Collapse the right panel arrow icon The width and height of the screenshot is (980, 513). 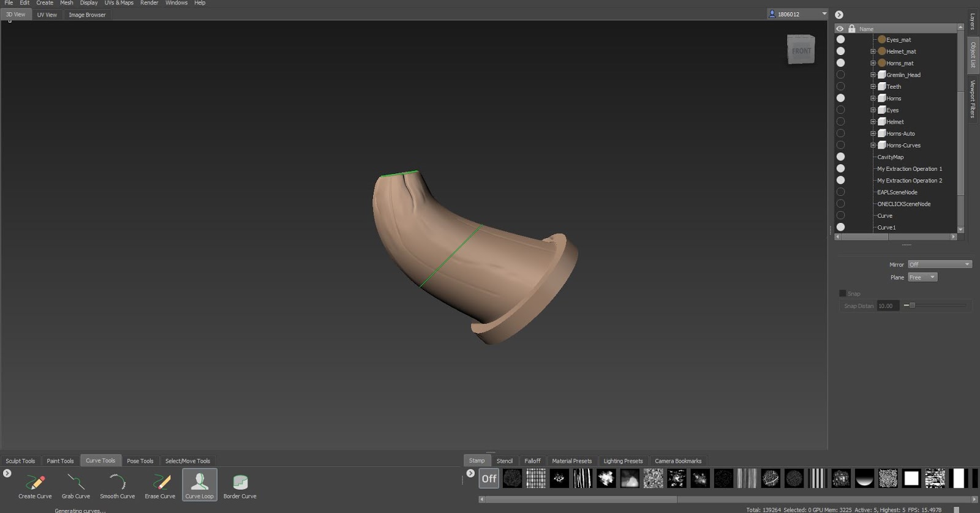[839, 15]
